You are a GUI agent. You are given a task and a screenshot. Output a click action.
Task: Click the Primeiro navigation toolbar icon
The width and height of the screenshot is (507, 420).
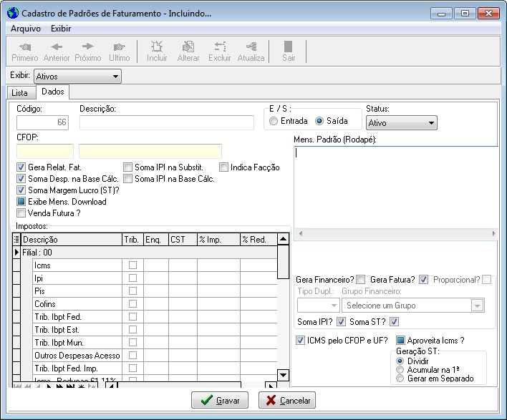pyautogui.click(x=25, y=52)
